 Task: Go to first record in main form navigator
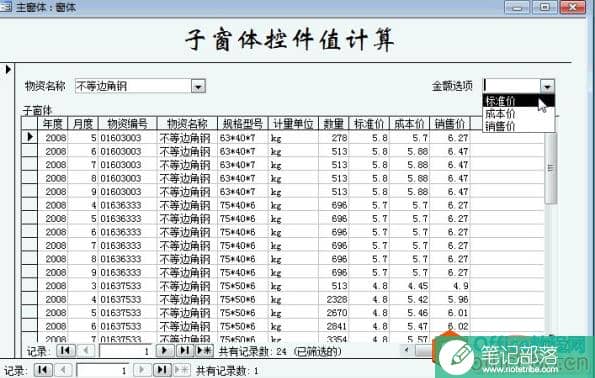tap(43, 370)
